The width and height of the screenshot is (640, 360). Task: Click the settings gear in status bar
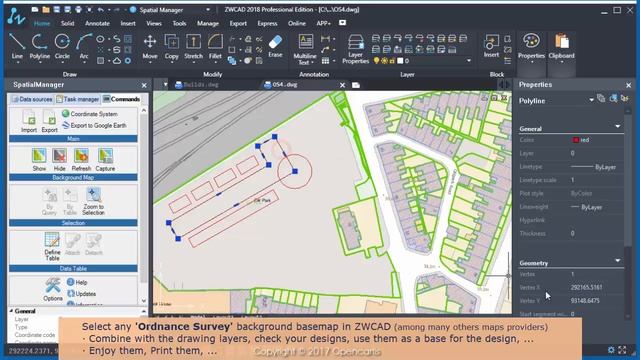[x=611, y=350]
